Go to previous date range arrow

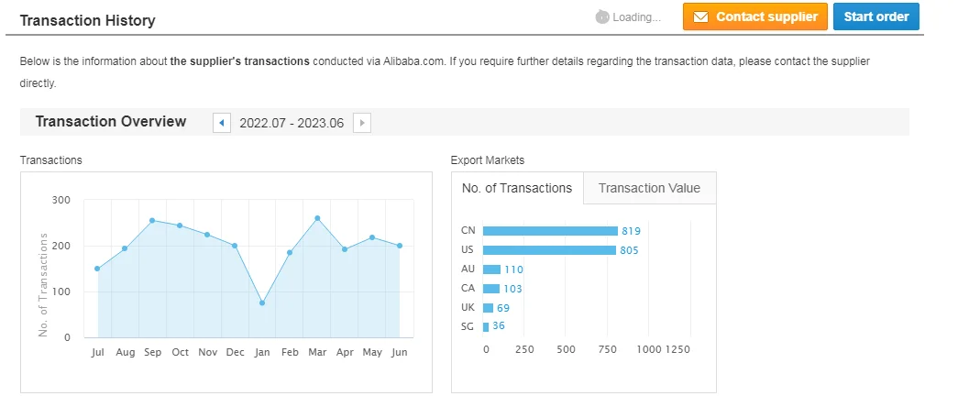(222, 123)
